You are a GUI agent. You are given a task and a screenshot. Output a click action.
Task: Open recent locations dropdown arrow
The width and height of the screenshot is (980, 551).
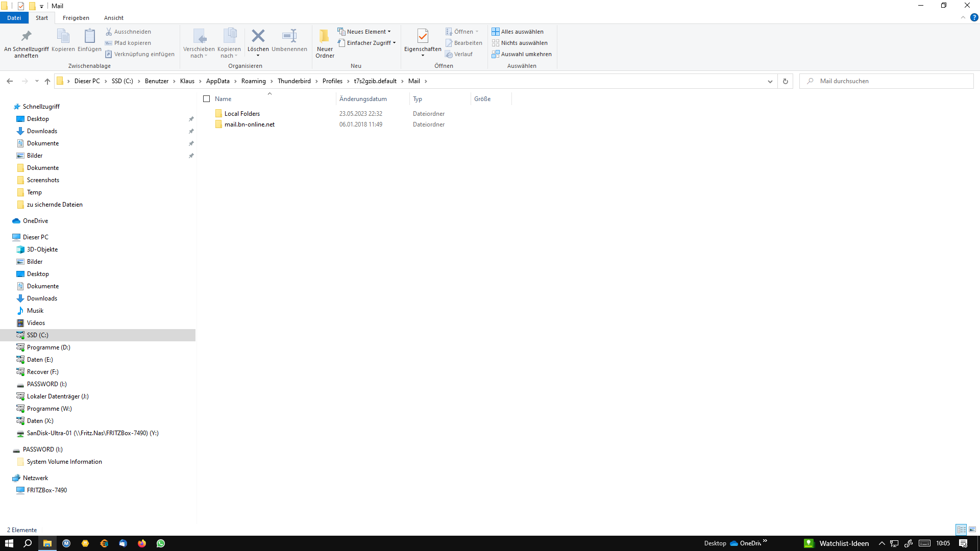point(37,81)
